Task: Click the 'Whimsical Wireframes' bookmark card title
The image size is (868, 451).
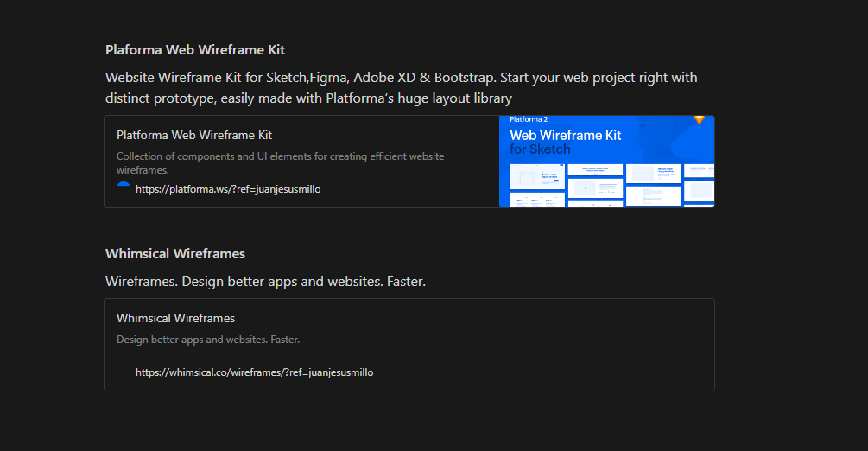Action: pos(175,318)
